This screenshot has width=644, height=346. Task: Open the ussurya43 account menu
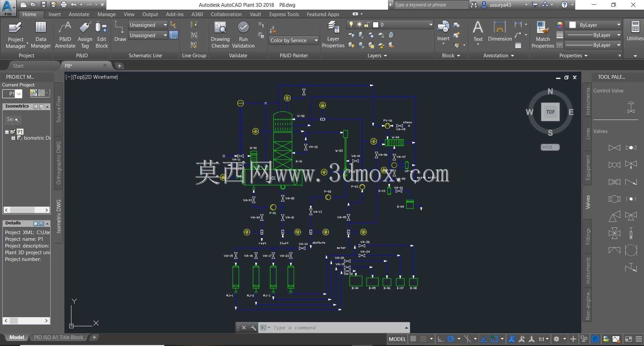click(x=504, y=5)
